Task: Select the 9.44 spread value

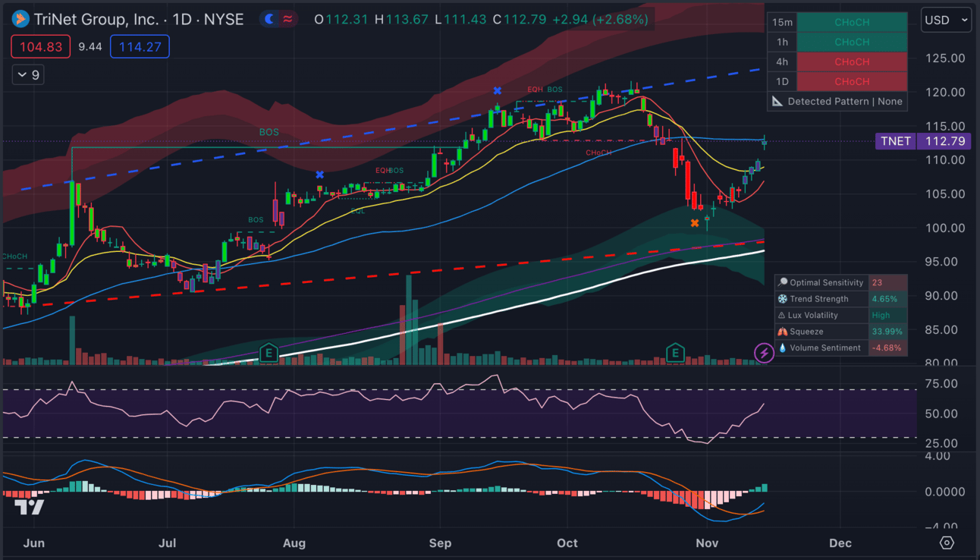Action: click(90, 47)
